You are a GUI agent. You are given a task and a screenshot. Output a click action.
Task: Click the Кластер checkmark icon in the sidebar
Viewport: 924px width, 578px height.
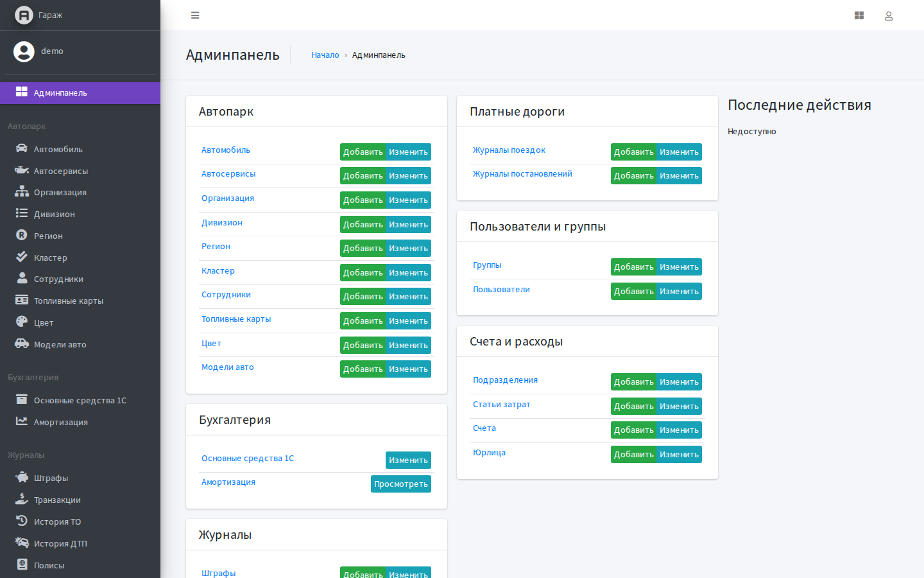pyautogui.click(x=22, y=257)
